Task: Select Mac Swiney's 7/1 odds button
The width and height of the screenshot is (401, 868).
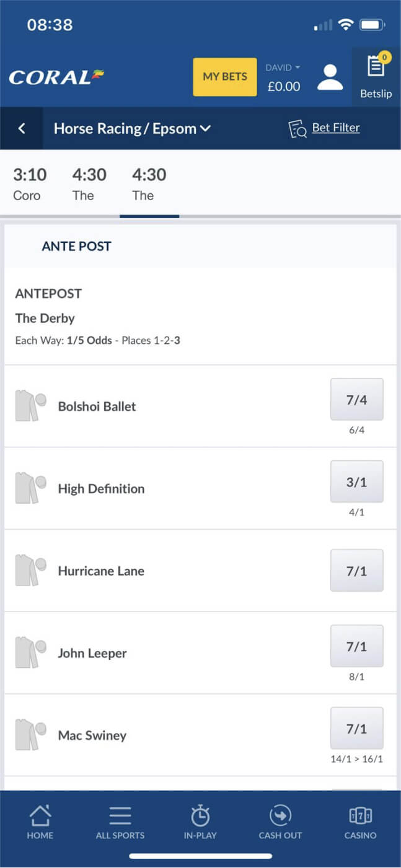Action: (357, 728)
